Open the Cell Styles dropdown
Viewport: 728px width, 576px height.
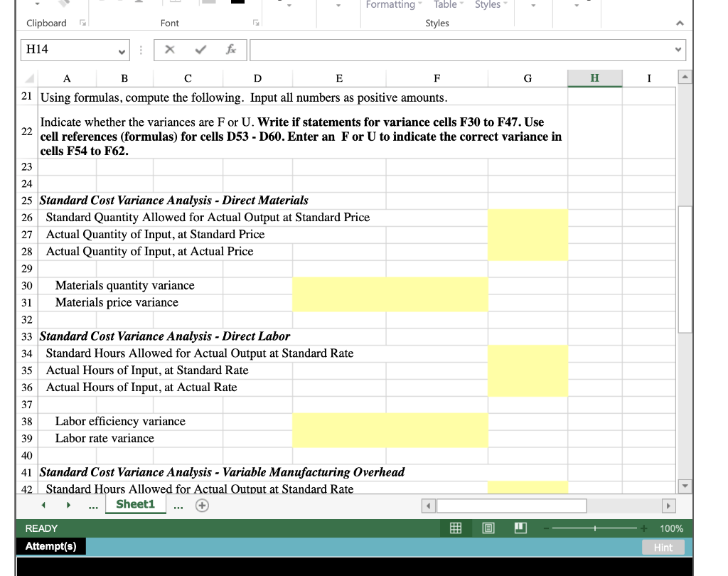click(x=490, y=5)
